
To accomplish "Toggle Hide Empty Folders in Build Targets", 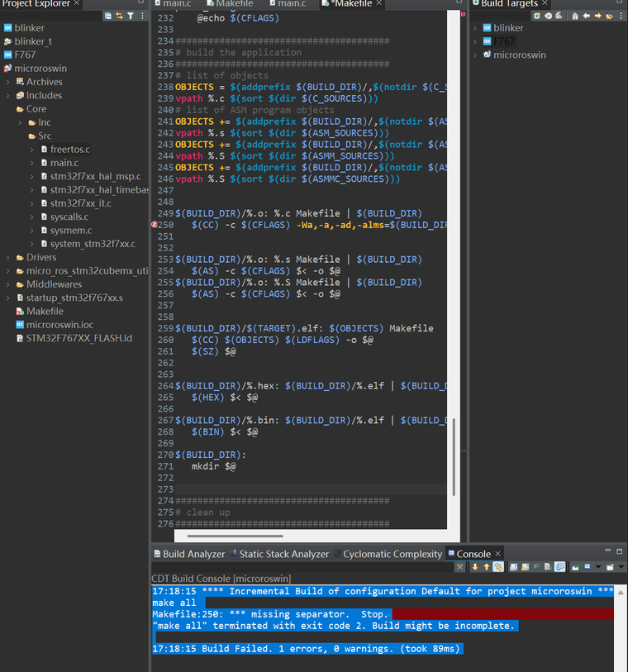I will [609, 16].
